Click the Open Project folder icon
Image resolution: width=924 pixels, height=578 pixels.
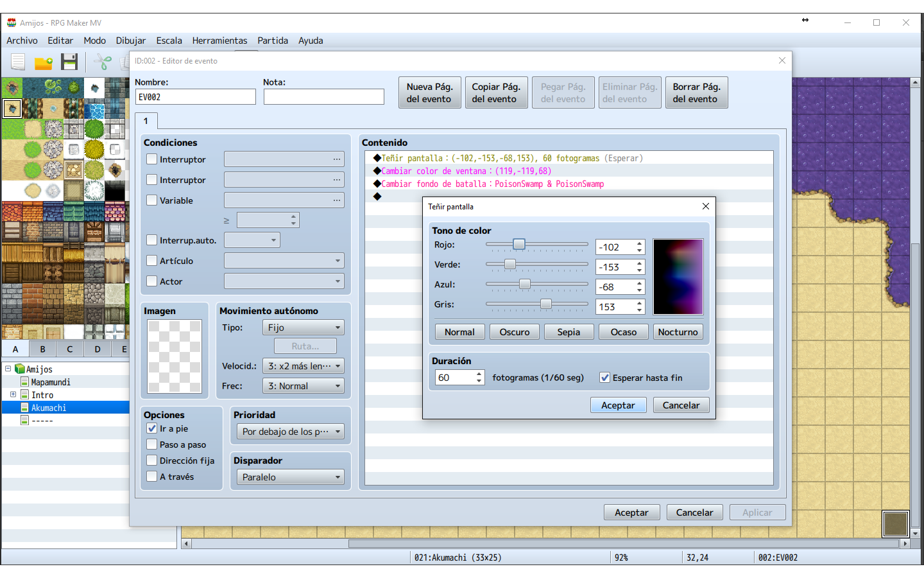(x=44, y=62)
